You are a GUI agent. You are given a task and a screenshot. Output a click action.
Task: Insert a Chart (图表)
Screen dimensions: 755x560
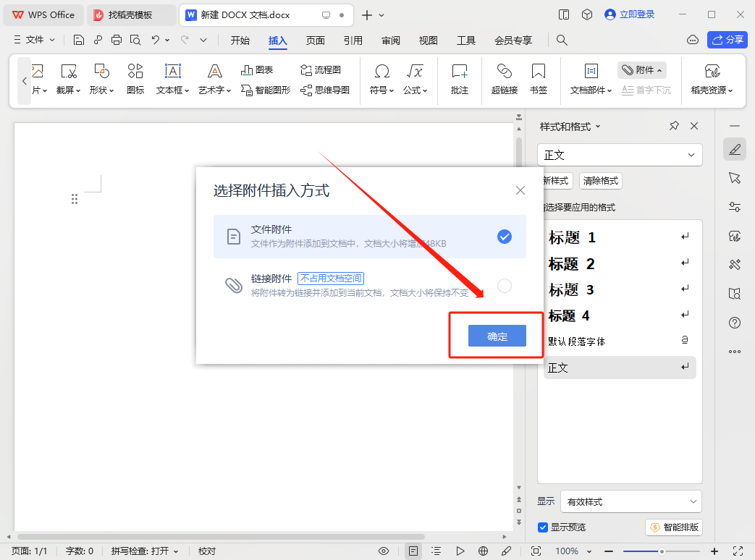(257, 70)
